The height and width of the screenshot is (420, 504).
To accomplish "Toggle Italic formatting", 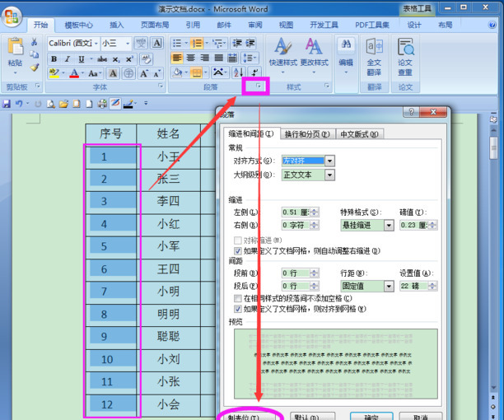I will tap(68, 58).
